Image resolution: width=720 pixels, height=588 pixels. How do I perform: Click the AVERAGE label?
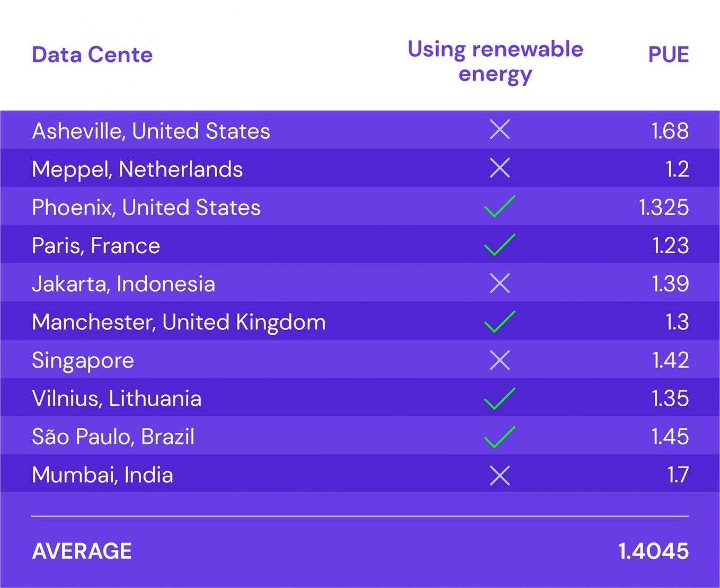point(82,551)
